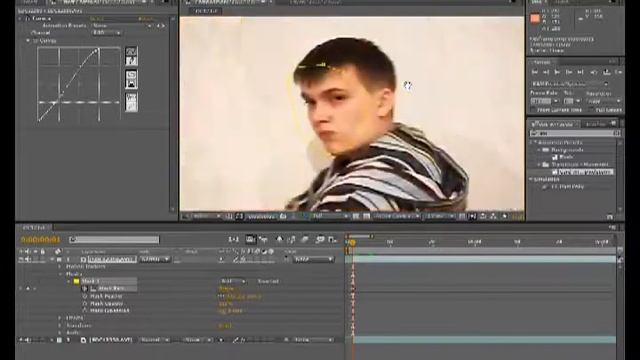Click the save curves file icon
This screenshot has height=360, width=640.
pyautogui.click(x=131, y=84)
